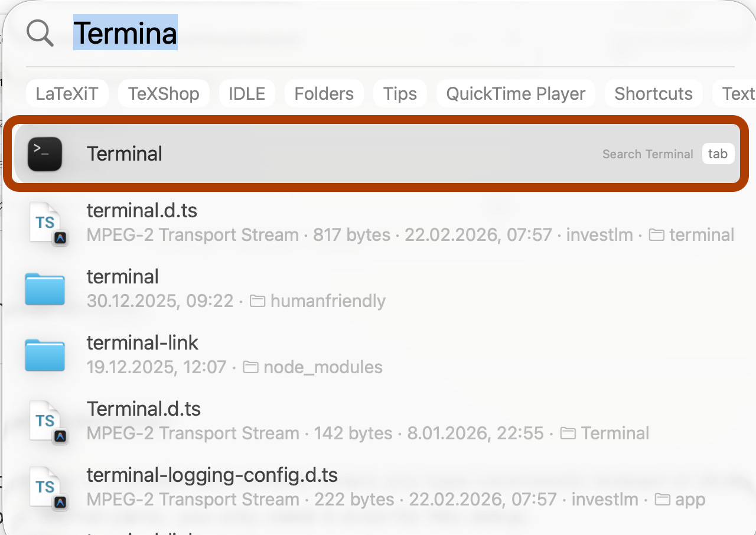Image resolution: width=756 pixels, height=535 pixels.
Task: Click the terminal-link folder icon
Action: tap(45, 355)
